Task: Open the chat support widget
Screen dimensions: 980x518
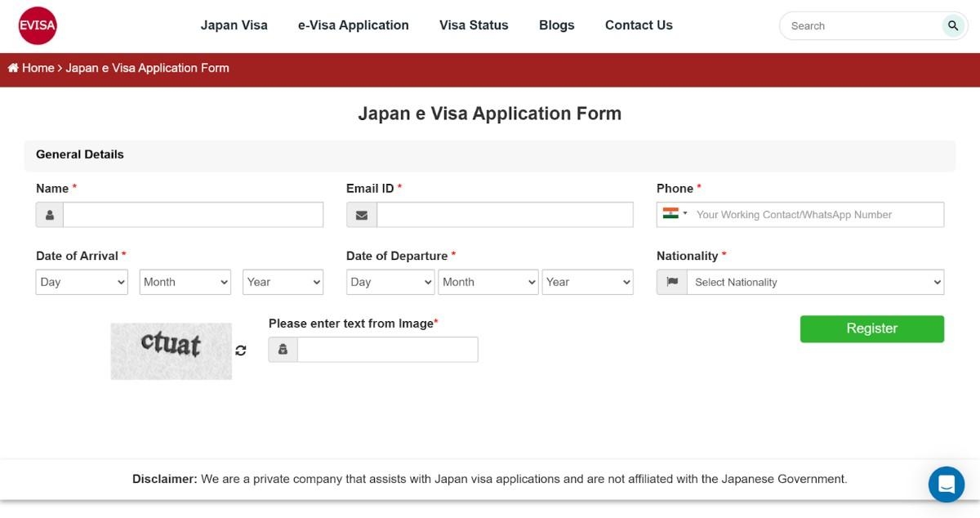Action: point(946,484)
